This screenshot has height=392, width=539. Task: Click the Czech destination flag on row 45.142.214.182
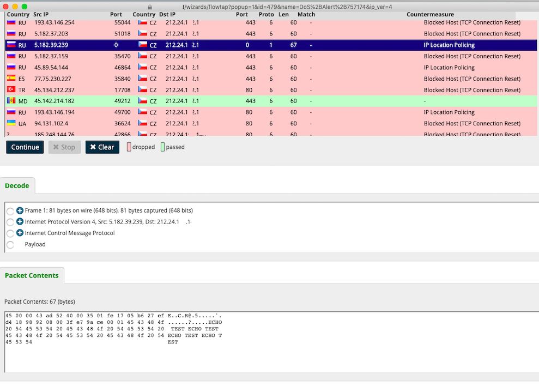point(143,100)
